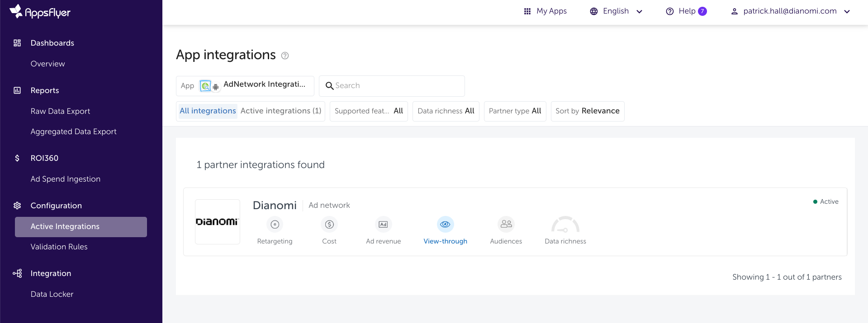Expand the English language dropdown arrow

click(x=639, y=12)
